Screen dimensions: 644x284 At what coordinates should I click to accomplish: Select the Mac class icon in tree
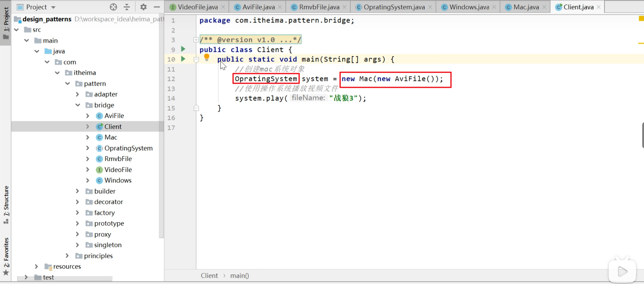coord(99,138)
